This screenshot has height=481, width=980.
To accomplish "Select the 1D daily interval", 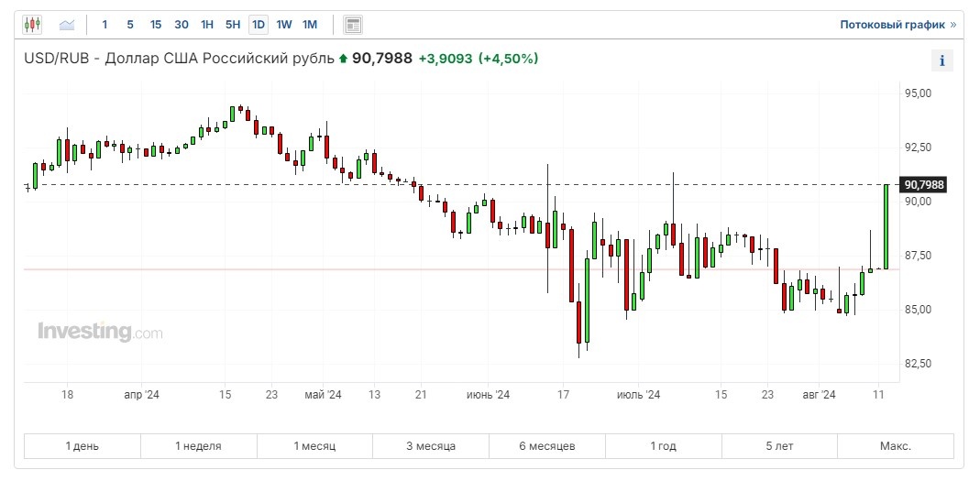I will [x=259, y=25].
